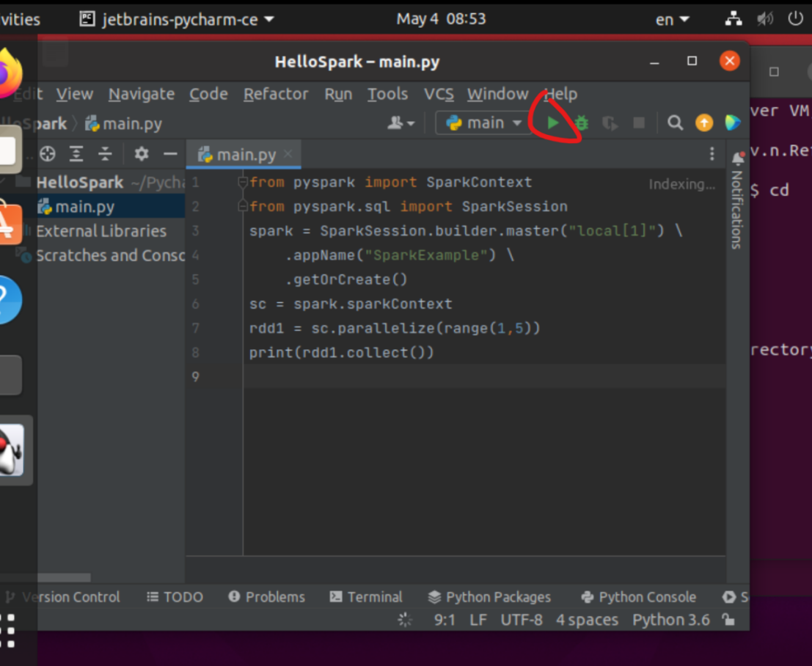812x666 pixels.
Task: Open editor tab options three-dot menu
Action: pyautogui.click(x=712, y=154)
